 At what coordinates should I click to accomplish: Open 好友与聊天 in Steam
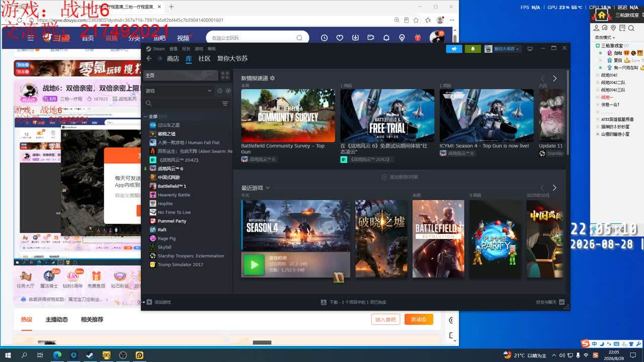pos(550,302)
